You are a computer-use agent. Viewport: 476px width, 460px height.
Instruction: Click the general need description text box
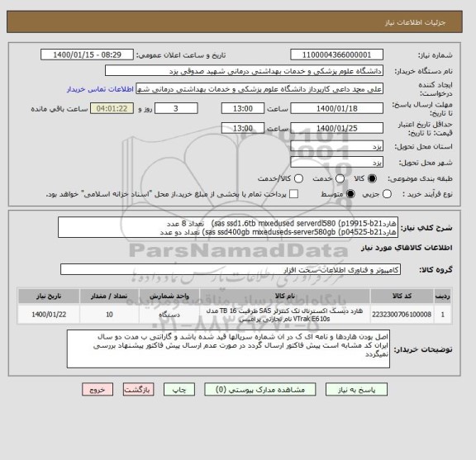pyautogui.click(x=228, y=228)
